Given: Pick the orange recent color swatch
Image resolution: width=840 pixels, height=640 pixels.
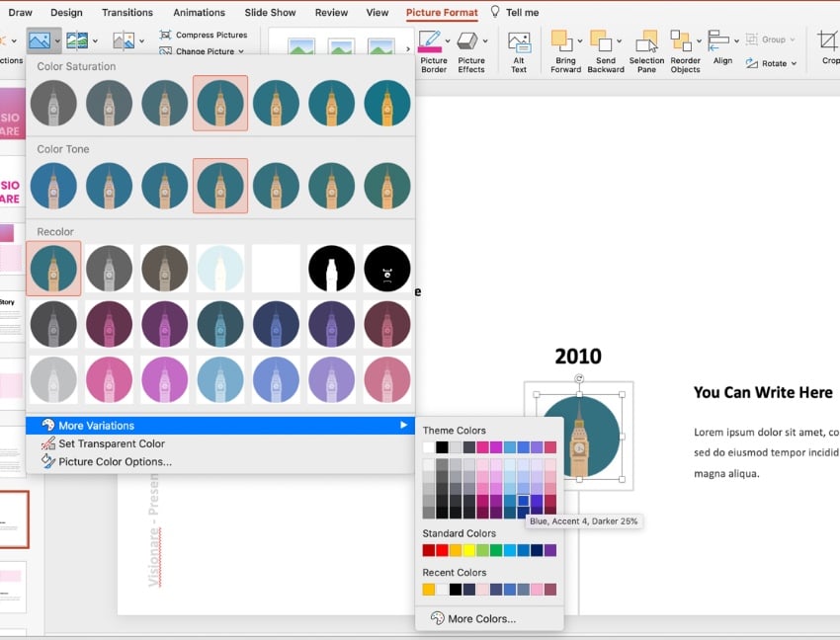Looking at the screenshot, I should 429,589.
